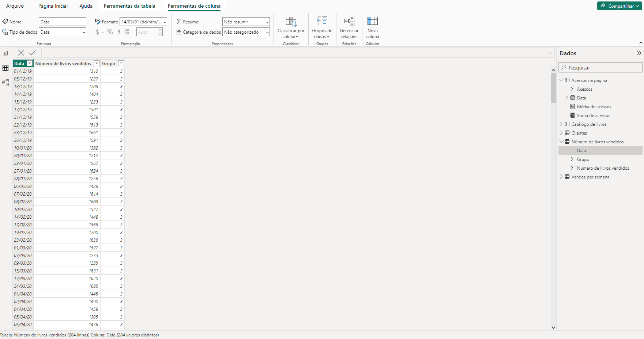
Task: Open the Arquivo menu
Action: coord(15,6)
